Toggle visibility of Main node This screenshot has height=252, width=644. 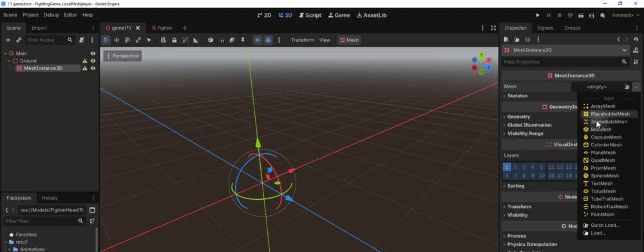click(93, 53)
